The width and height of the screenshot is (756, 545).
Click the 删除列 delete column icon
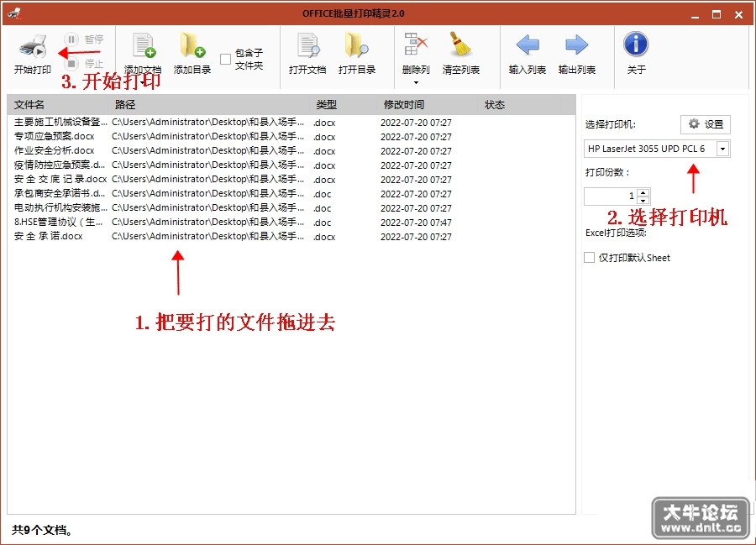tap(416, 45)
